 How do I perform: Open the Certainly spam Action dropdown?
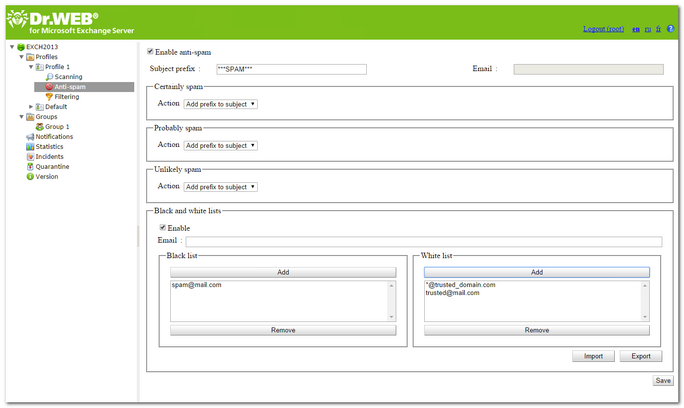coord(220,104)
